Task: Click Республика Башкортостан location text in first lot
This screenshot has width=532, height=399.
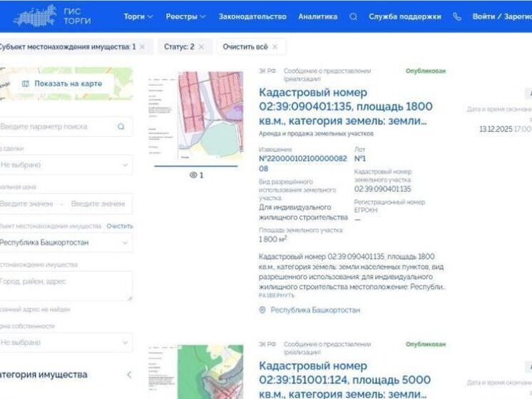Action: point(315,310)
